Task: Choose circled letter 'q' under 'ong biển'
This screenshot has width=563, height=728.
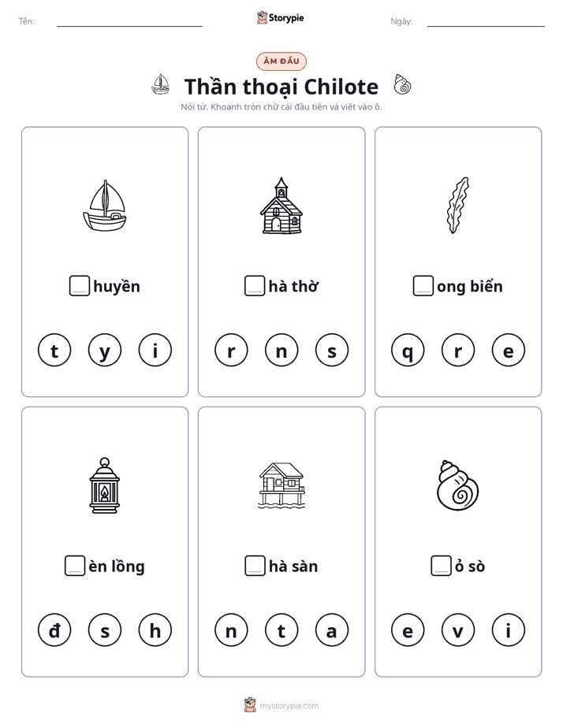Action: pos(408,350)
